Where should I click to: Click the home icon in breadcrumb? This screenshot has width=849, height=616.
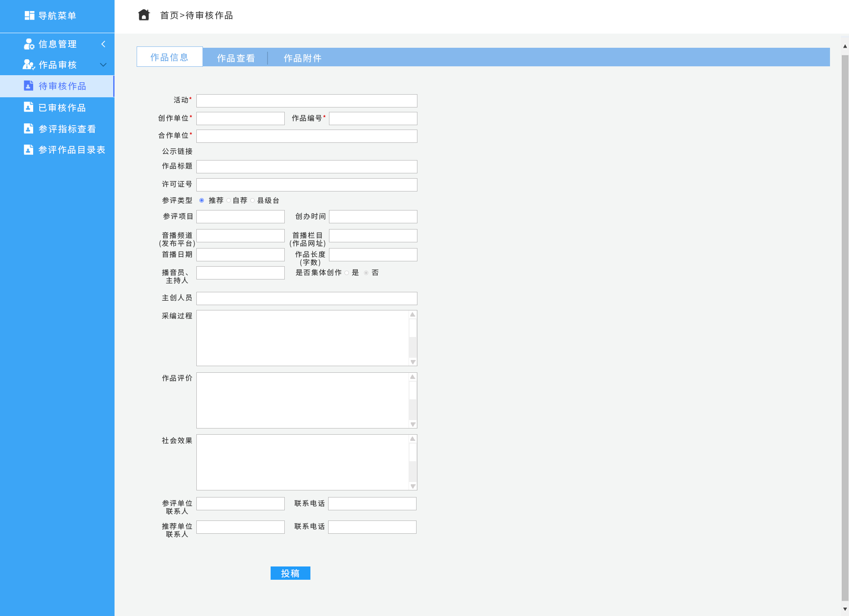[x=144, y=15]
